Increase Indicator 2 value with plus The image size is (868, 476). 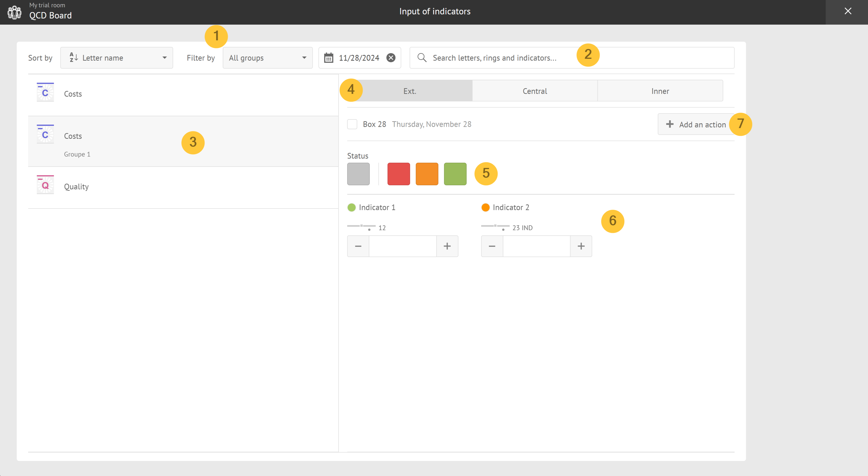pyautogui.click(x=581, y=246)
